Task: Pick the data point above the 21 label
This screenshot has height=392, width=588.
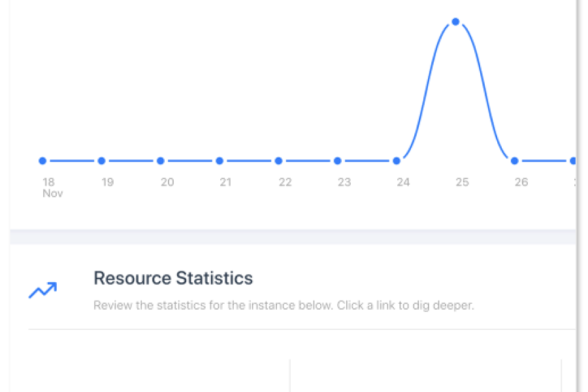Action: 220,161
